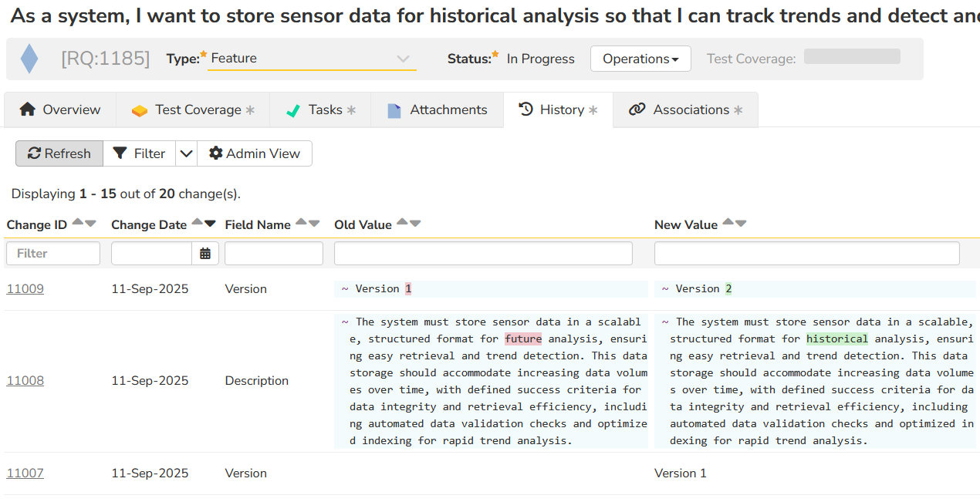The width and height of the screenshot is (980, 502).
Task: Sort Change Date column descending arrow
Action: [x=210, y=224]
